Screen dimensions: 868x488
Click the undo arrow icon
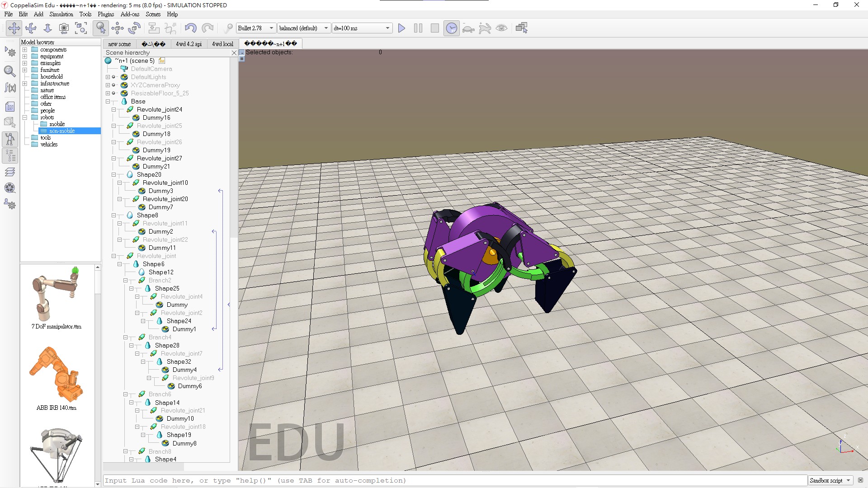pos(190,28)
